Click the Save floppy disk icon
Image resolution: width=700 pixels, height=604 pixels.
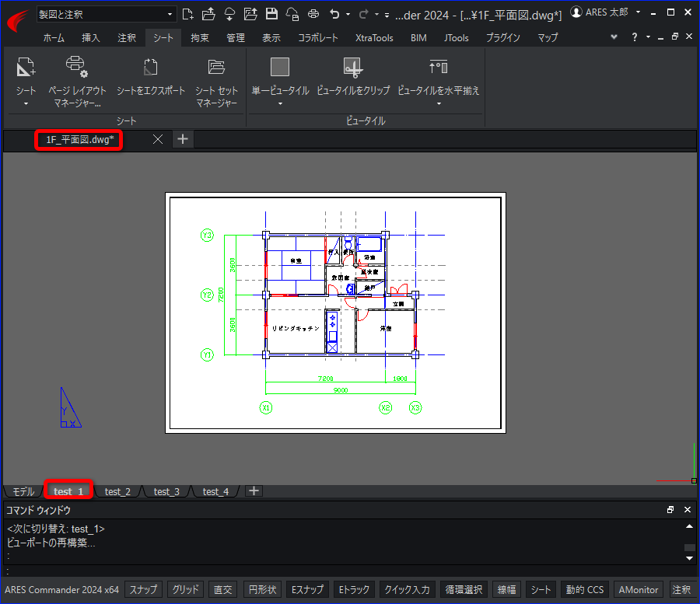point(271,14)
